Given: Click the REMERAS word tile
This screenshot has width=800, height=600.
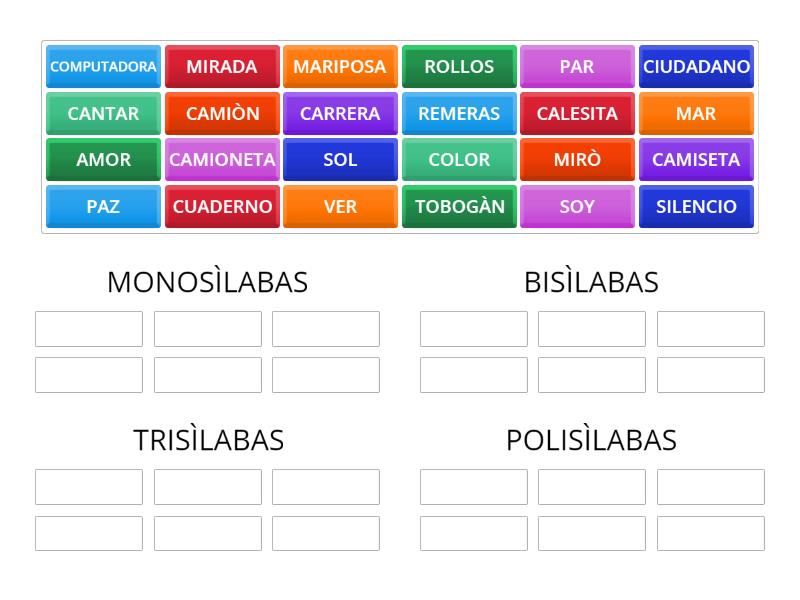Looking at the screenshot, I should [459, 113].
